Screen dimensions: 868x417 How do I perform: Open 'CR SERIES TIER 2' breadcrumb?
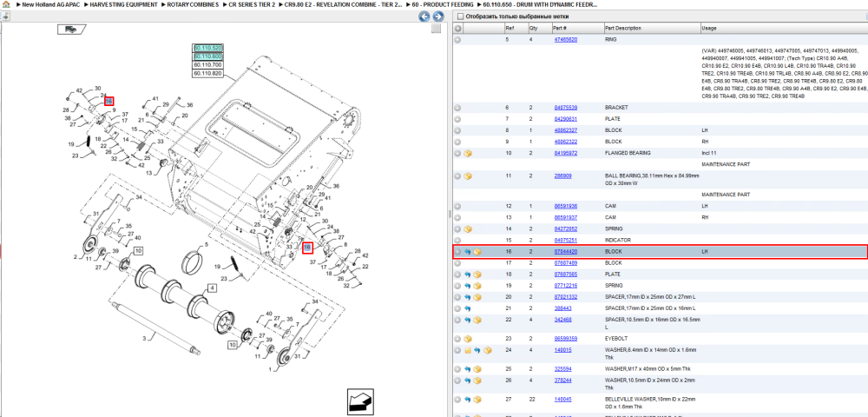point(253,3)
